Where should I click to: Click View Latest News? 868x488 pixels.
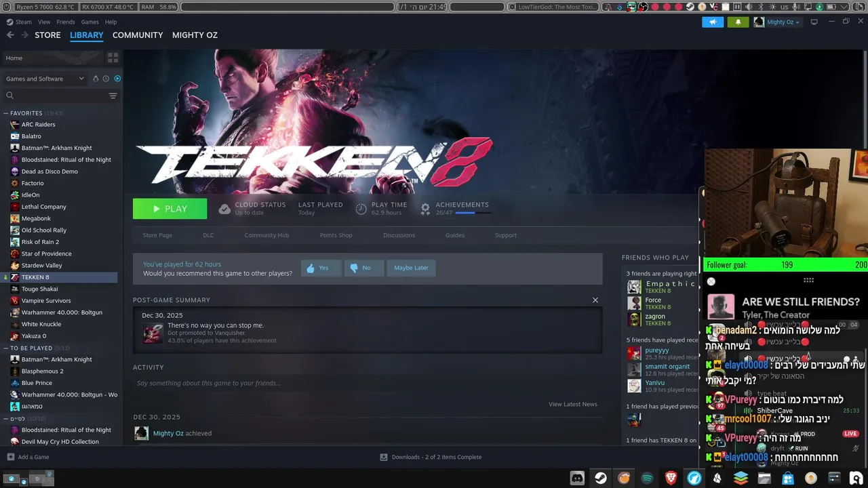tap(573, 404)
